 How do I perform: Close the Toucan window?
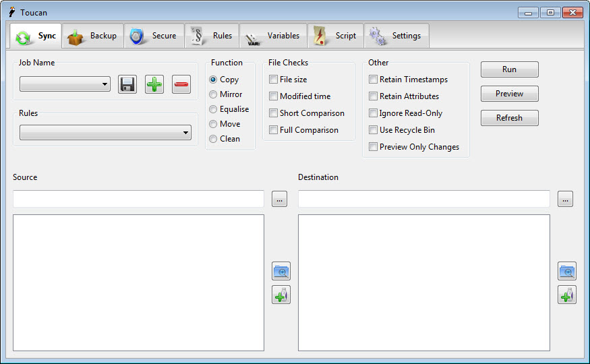[572, 13]
